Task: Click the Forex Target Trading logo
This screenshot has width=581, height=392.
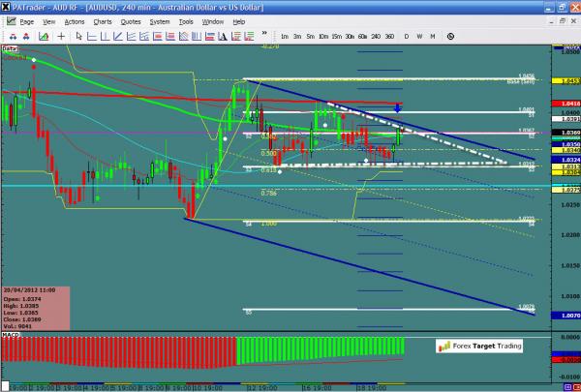Action: (475, 344)
